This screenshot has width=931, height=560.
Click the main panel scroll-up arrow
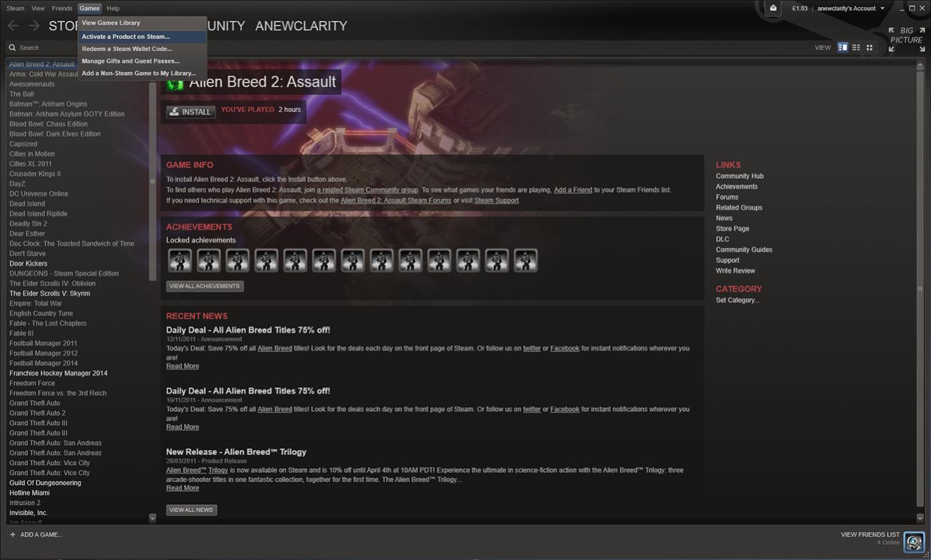click(x=920, y=65)
